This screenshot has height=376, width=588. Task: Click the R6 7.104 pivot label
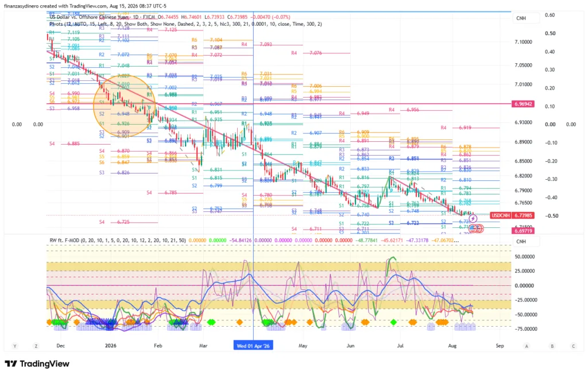pyautogui.click(x=207, y=40)
